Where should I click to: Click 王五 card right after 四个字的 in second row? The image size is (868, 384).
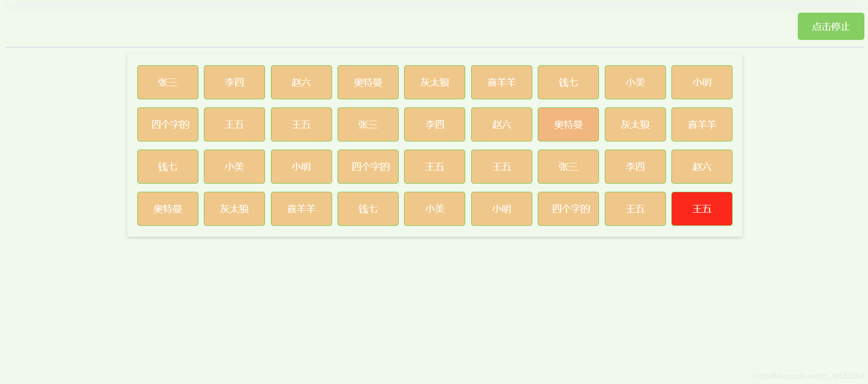click(234, 124)
